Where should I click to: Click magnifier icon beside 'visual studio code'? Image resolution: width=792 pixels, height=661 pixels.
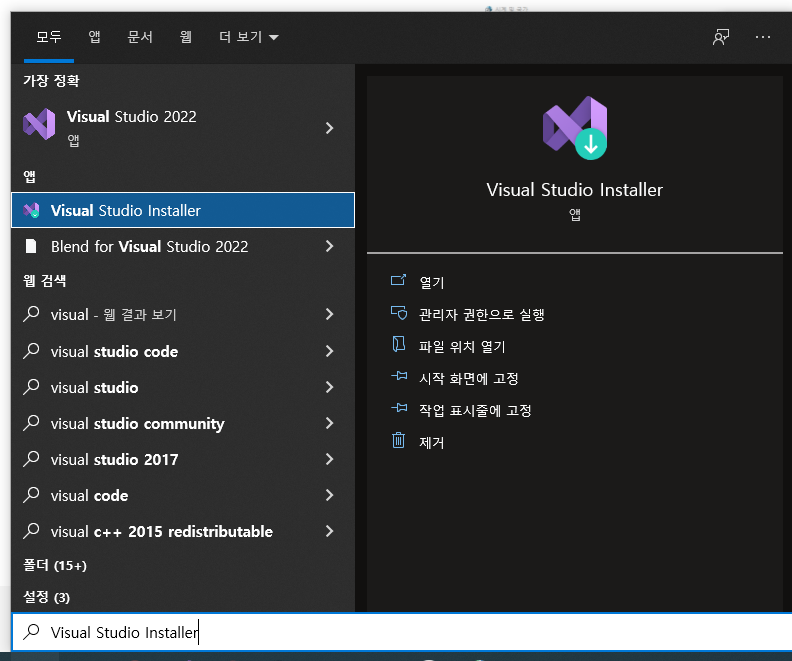(x=31, y=350)
